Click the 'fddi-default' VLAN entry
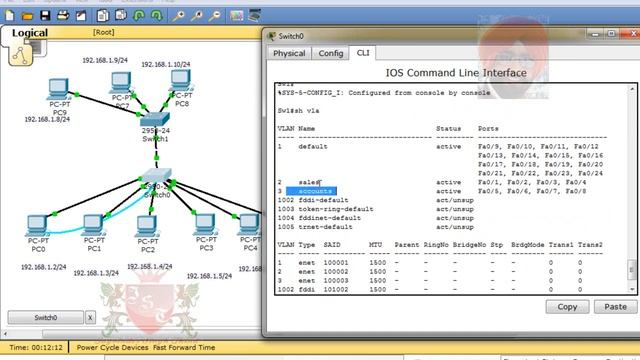Screen dimensions: 640x360 point(323,200)
